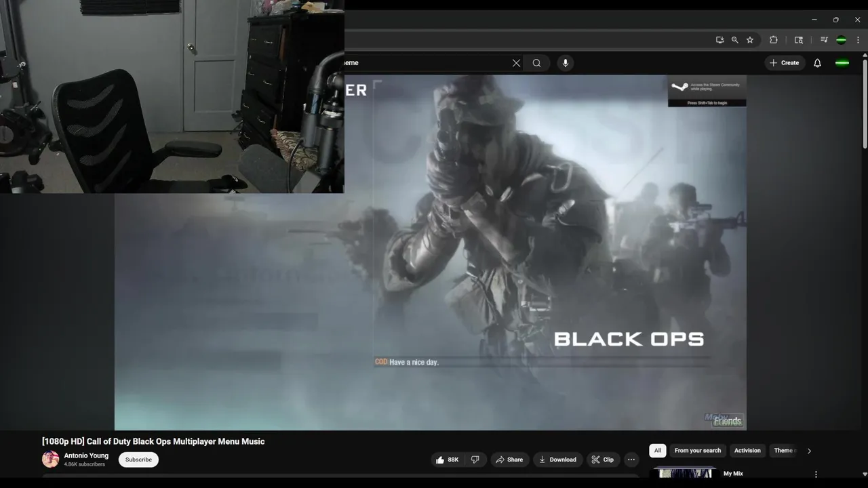
Task: Open the browser extensions puzzle icon
Action: [x=773, y=40]
